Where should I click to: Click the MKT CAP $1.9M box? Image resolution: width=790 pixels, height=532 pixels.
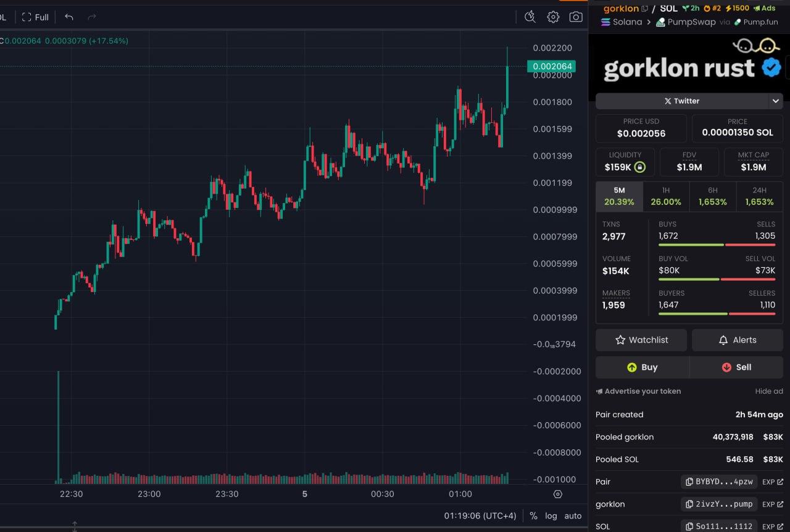[x=753, y=162]
